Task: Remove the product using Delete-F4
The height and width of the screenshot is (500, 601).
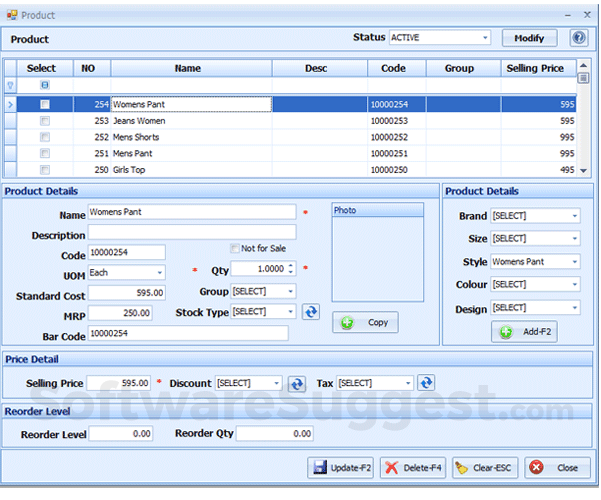Action: [411, 467]
